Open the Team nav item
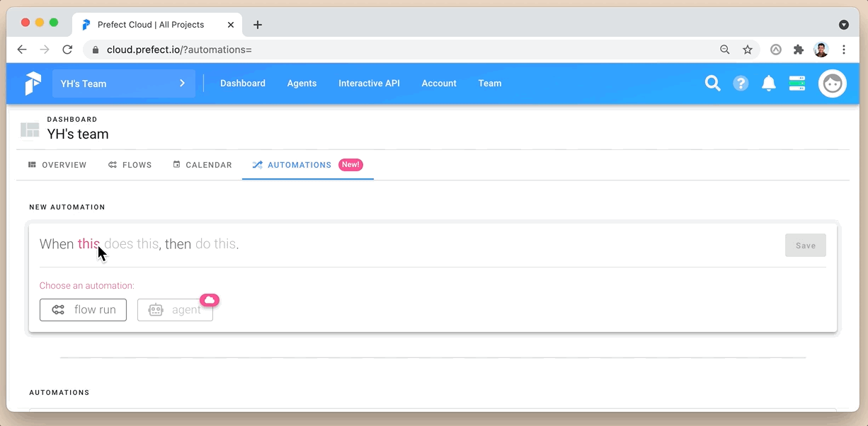 coord(490,84)
